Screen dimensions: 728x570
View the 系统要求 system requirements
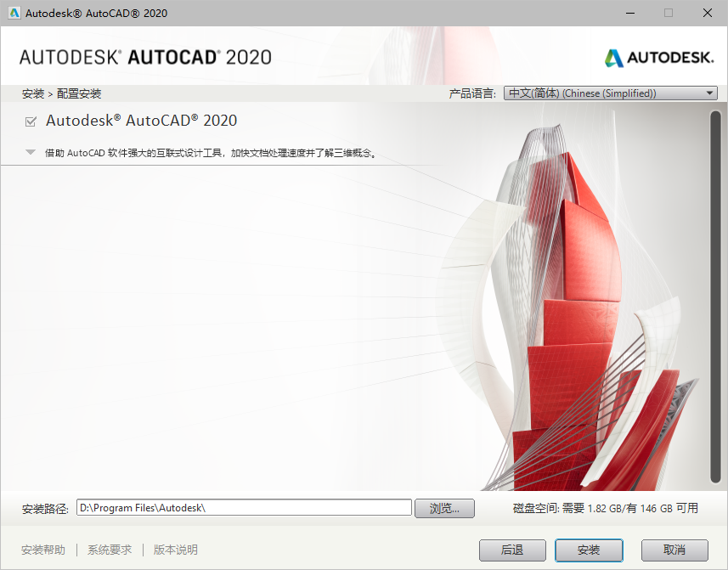click(x=109, y=550)
